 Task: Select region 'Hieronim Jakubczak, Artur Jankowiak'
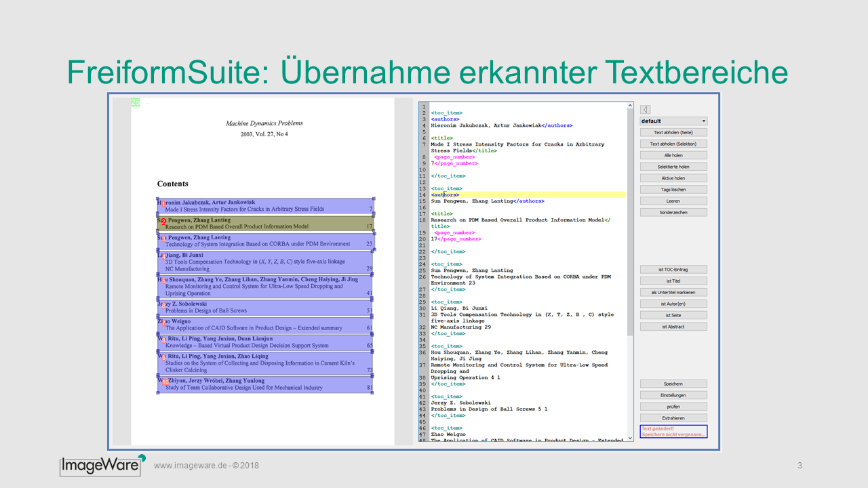click(x=265, y=206)
